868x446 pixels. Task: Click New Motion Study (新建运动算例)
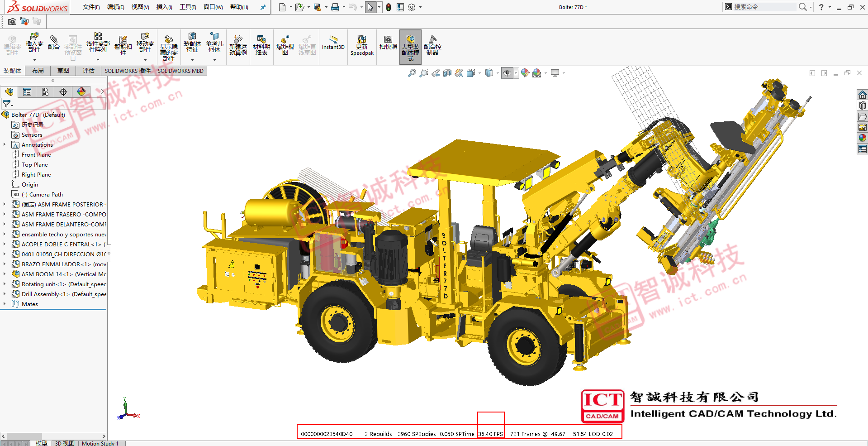[238, 45]
